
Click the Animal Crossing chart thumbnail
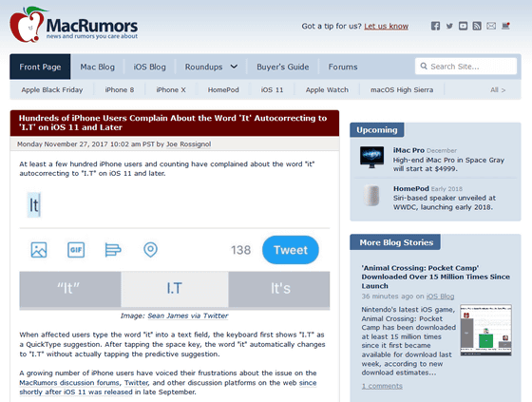point(485,330)
